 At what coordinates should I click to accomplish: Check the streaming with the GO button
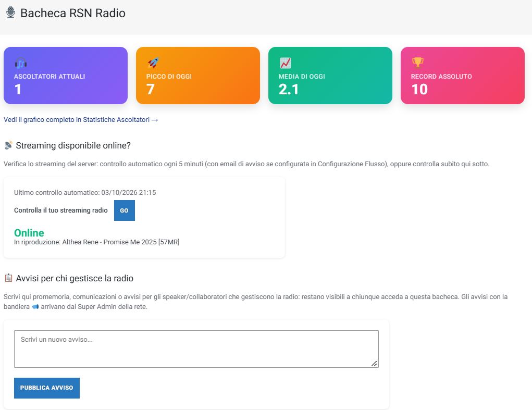[124, 210]
